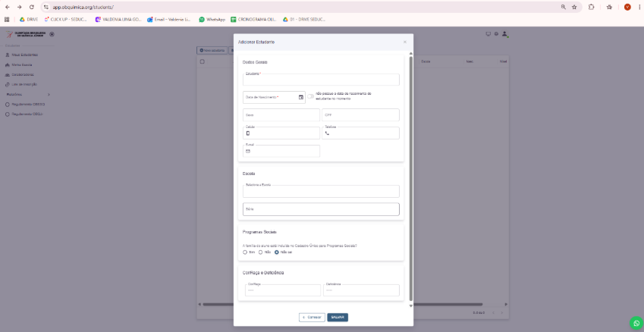
Task: Toggle the no birth date switch
Action: click(310, 97)
